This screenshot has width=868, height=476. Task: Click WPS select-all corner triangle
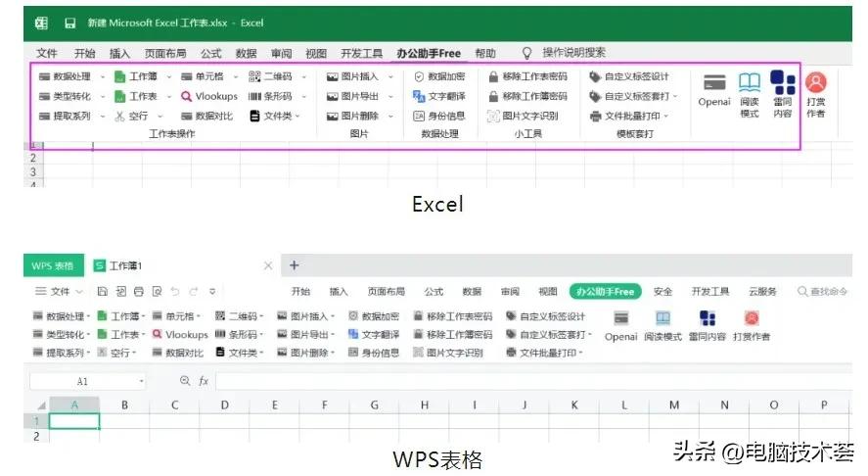[40, 405]
